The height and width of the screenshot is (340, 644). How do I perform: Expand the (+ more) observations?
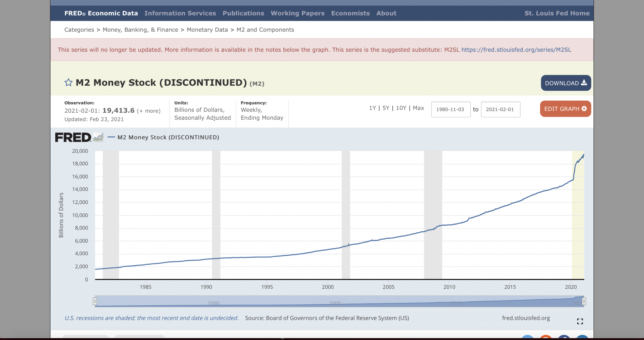149,111
